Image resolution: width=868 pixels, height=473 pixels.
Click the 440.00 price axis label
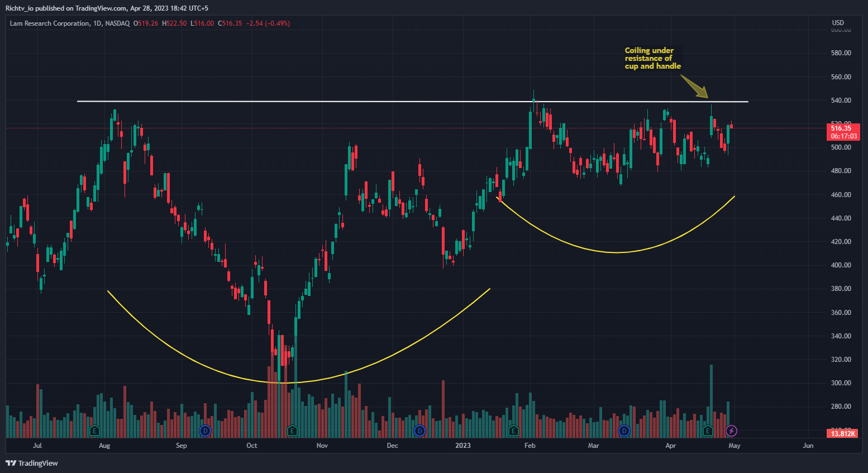click(x=841, y=218)
